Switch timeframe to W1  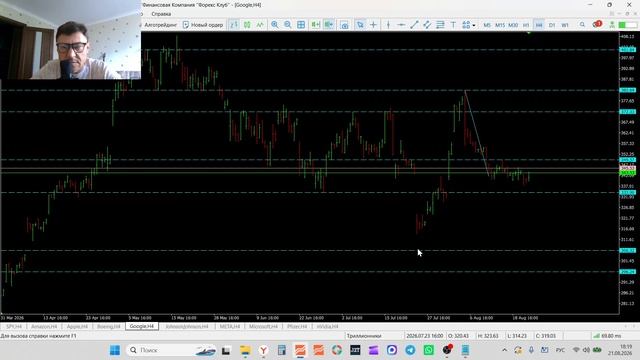click(x=565, y=25)
